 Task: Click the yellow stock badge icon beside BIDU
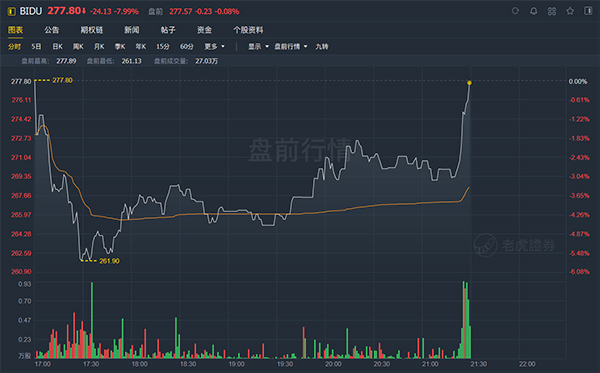(11, 11)
